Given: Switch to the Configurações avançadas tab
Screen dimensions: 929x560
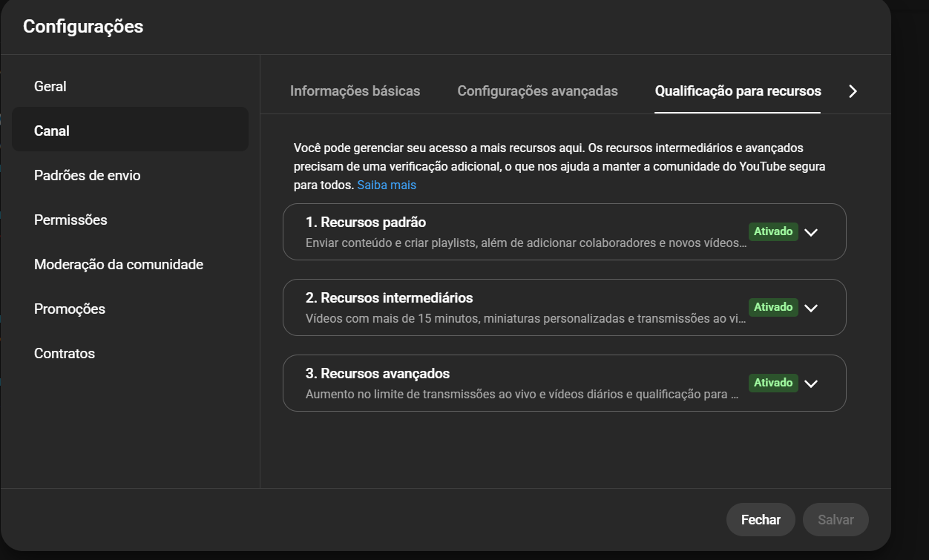Looking at the screenshot, I should pos(537,91).
